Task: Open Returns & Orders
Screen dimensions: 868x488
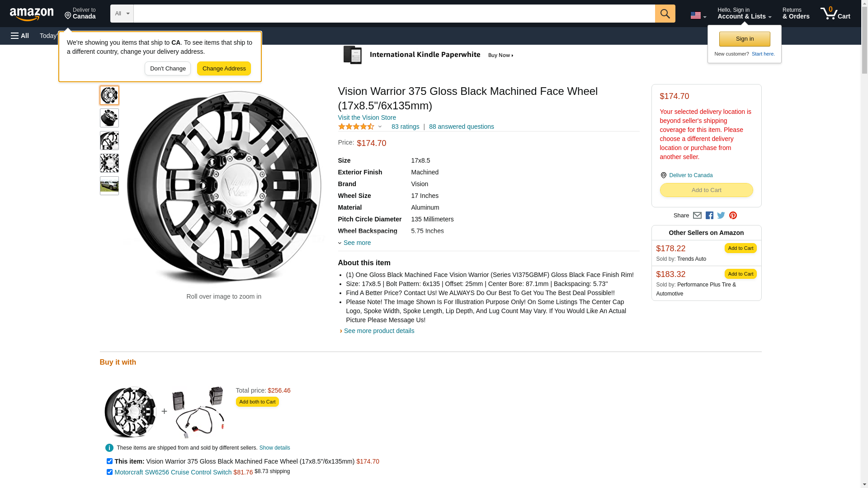Action: tap(796, 14)
